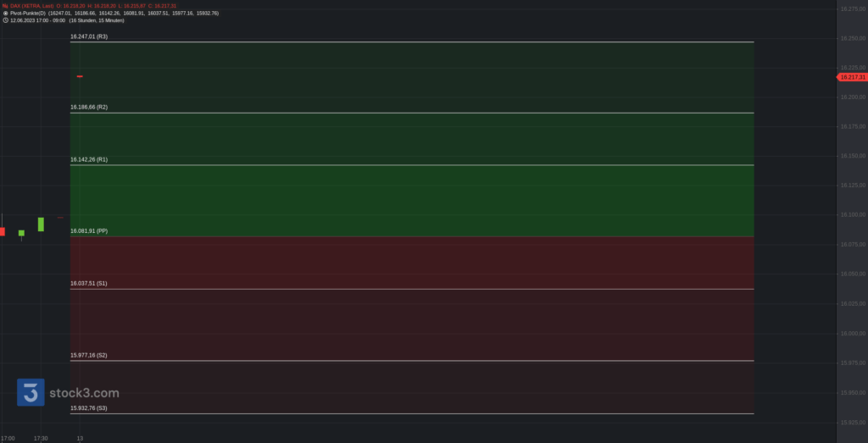
Task: Open the DAX (XETRA, Last) legend label
Action: (32, 6)
